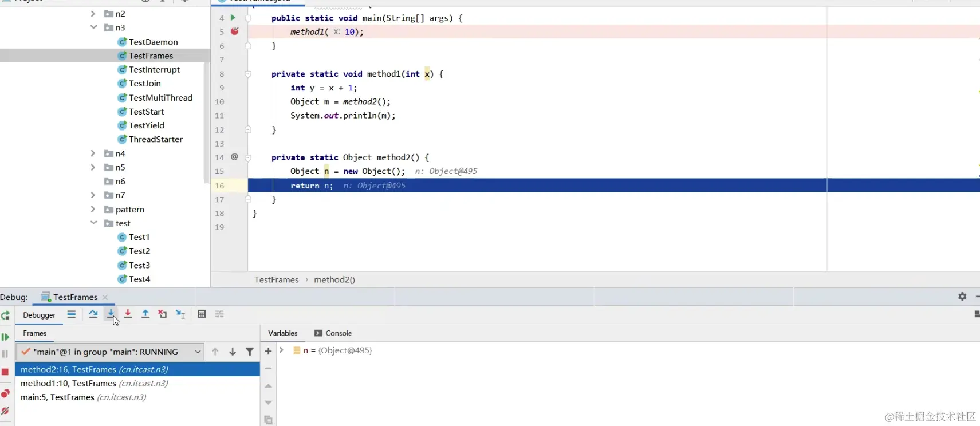Click the Run to Cursor icon

(180, 314)
